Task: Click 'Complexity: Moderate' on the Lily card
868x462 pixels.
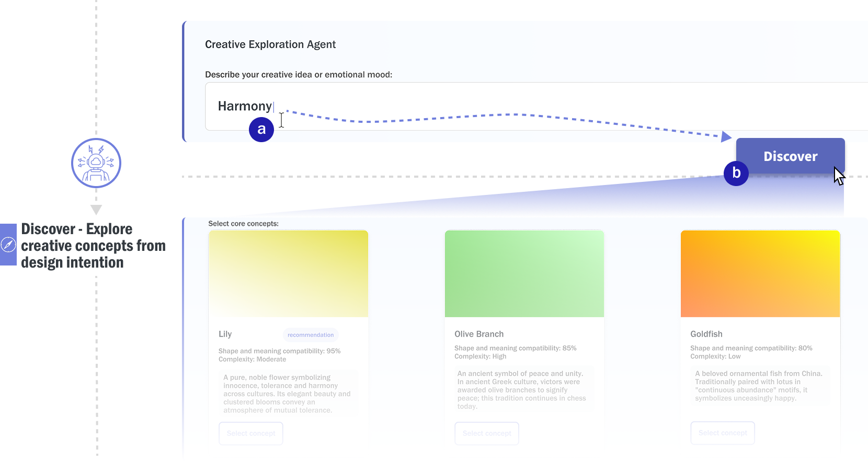Action: 252,360
